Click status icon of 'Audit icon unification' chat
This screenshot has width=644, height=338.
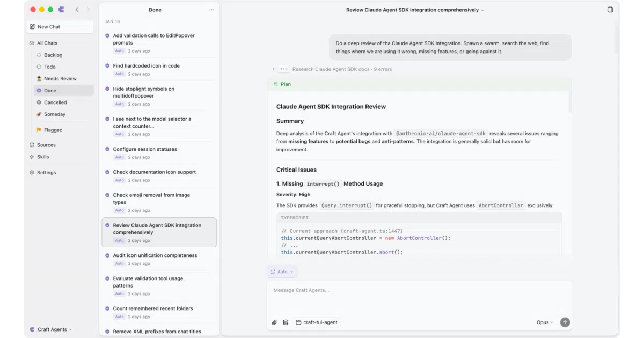107,255
